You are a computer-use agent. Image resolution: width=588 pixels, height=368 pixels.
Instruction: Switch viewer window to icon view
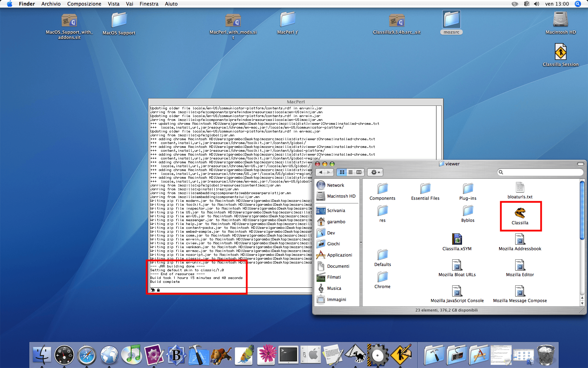(342, 172)
